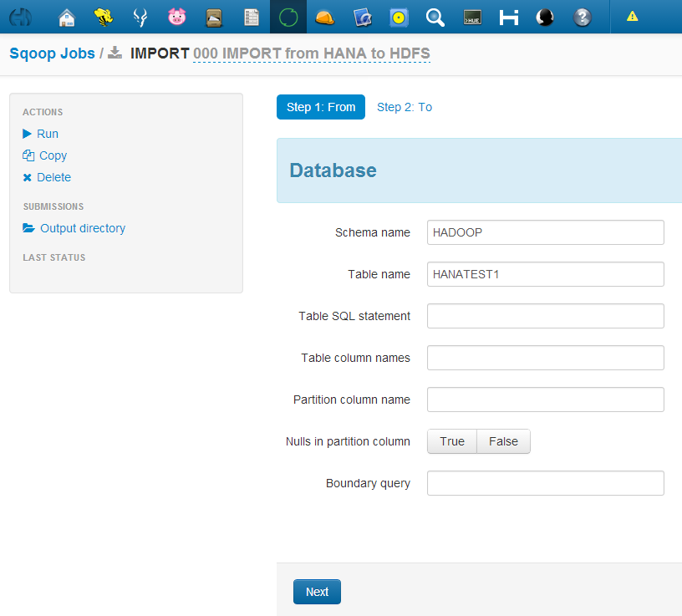Run the Sqoop job
The width and height of the screenshot is (682, 616).
coord(48,134)
